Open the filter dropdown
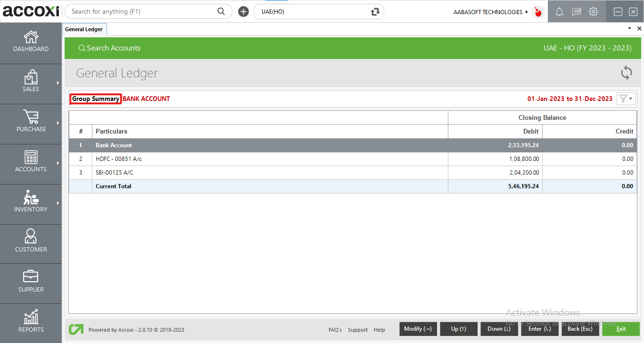 click(626, 99)
